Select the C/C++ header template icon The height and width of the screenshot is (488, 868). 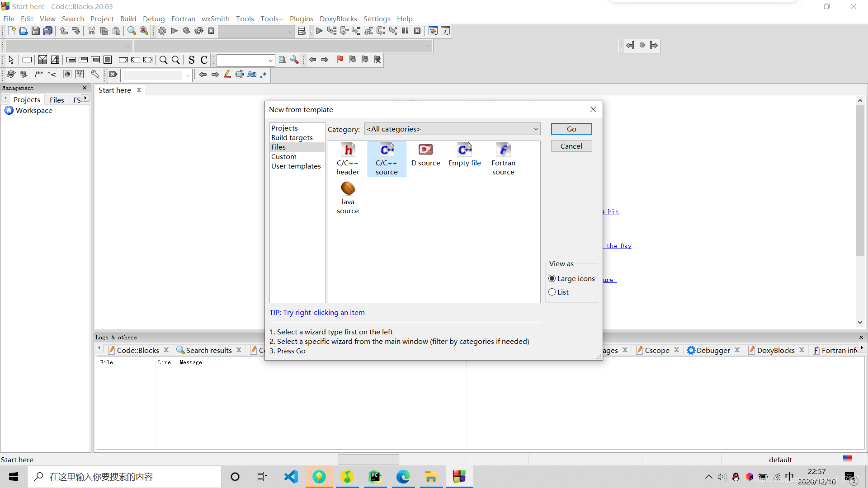(x=348, y=159)
